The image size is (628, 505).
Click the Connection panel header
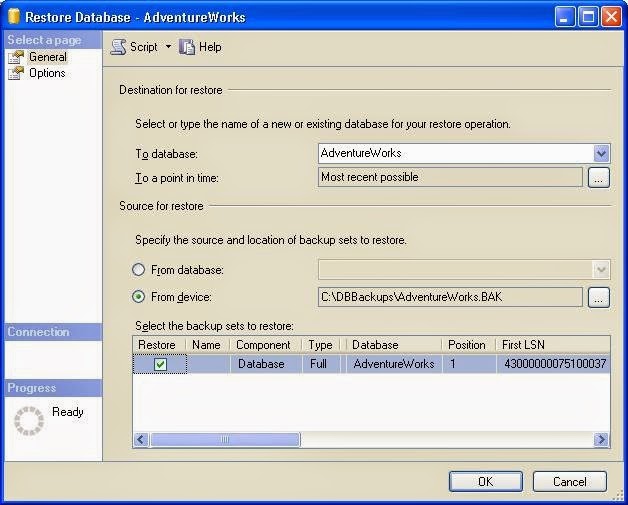coord(53,332)
